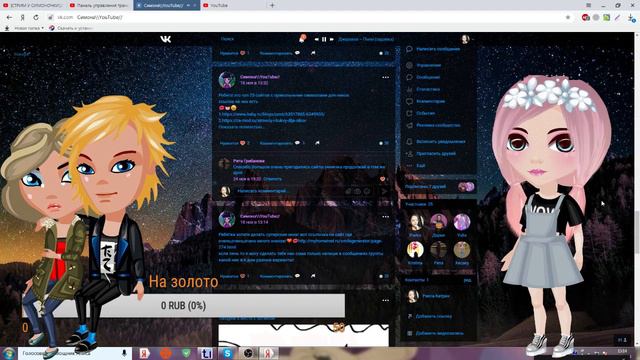Switch to 'Панель управления' browser tab
Viewport: 640px width, 360px height.
point(99,5)
